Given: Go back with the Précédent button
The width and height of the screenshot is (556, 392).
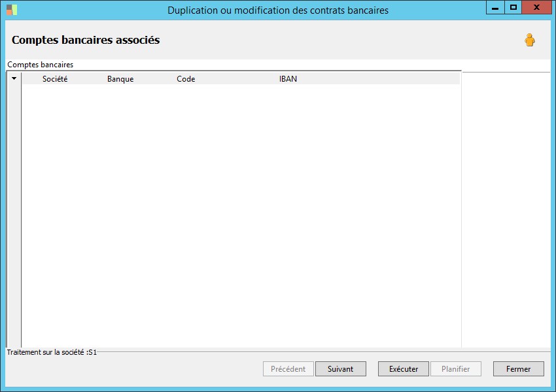Looking at the screenshot, I should coord(288,369).
